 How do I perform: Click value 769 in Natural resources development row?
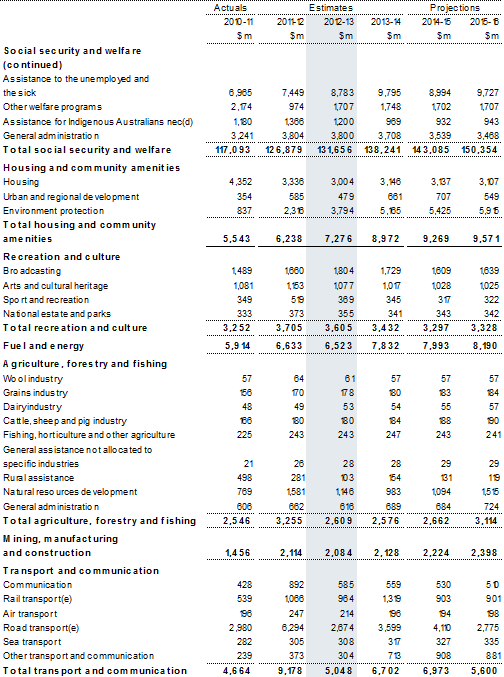coord(244,492)
